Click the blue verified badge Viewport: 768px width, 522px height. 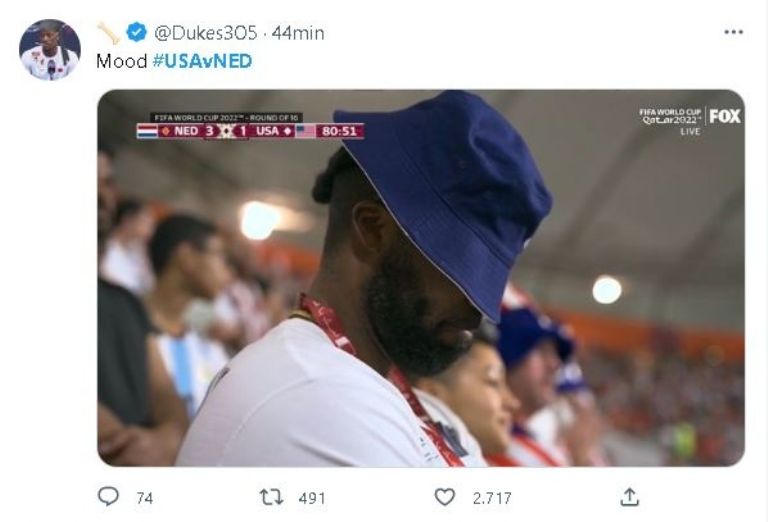point(136,33)
